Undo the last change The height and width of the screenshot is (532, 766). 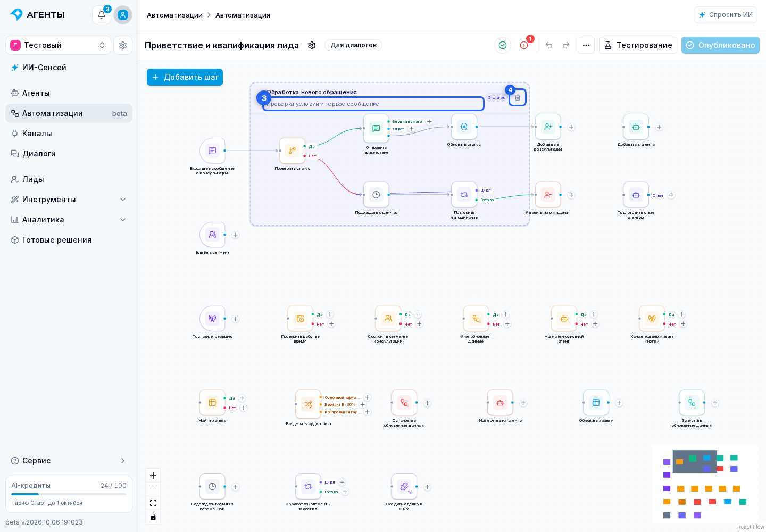point(549,45)
